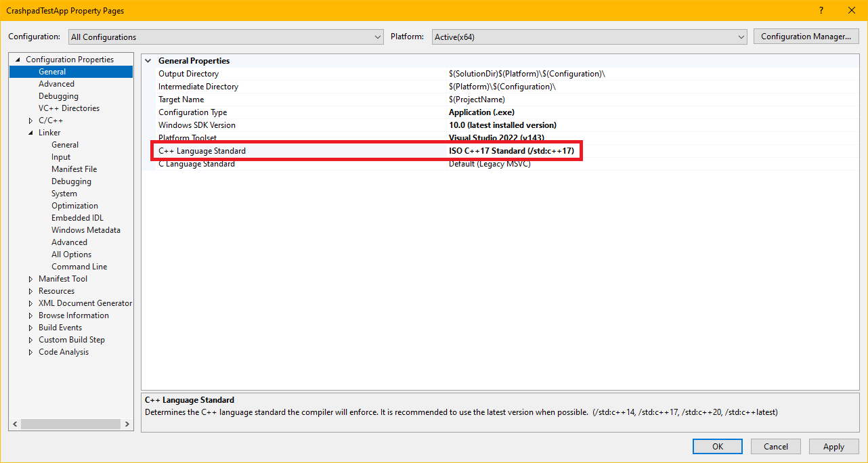Viewport: 868px width, 463px height.
Task: Collapse the Linker tree node
Action: click(30, 133)
